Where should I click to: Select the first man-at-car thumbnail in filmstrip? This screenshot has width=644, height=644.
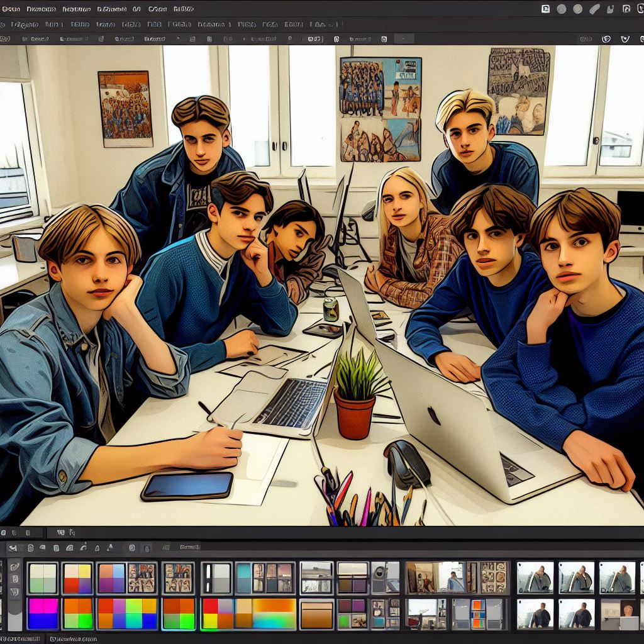[535, 577]
